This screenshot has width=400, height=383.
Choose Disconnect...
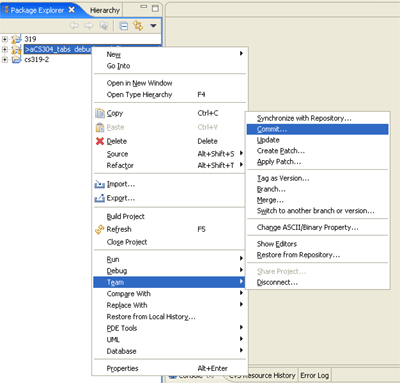click(x=318, y=282)
